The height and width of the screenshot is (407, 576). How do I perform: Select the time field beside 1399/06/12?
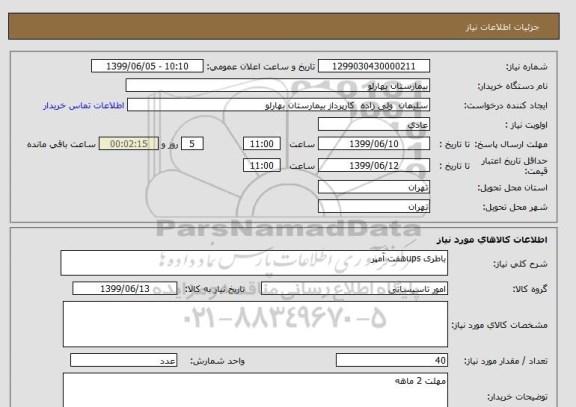[x=262, y=165]
